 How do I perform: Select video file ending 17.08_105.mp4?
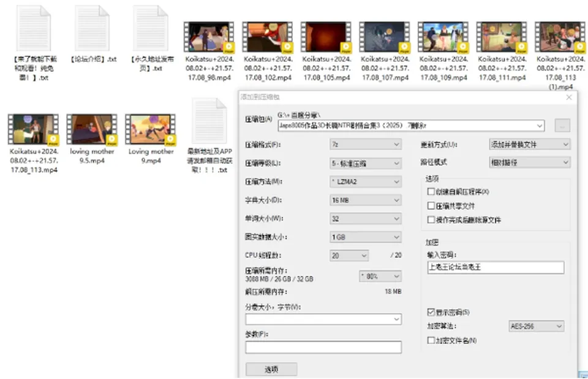(326, 37)
